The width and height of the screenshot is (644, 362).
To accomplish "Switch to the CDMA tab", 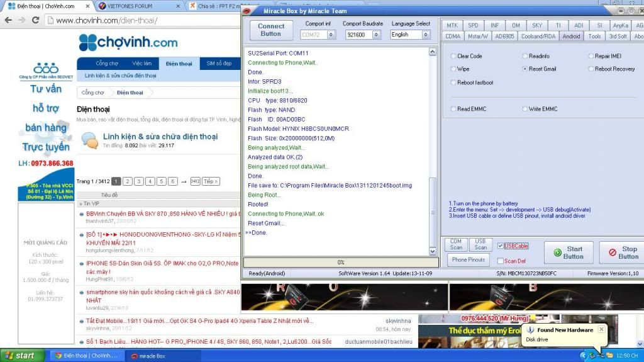I will pos(453,37).
